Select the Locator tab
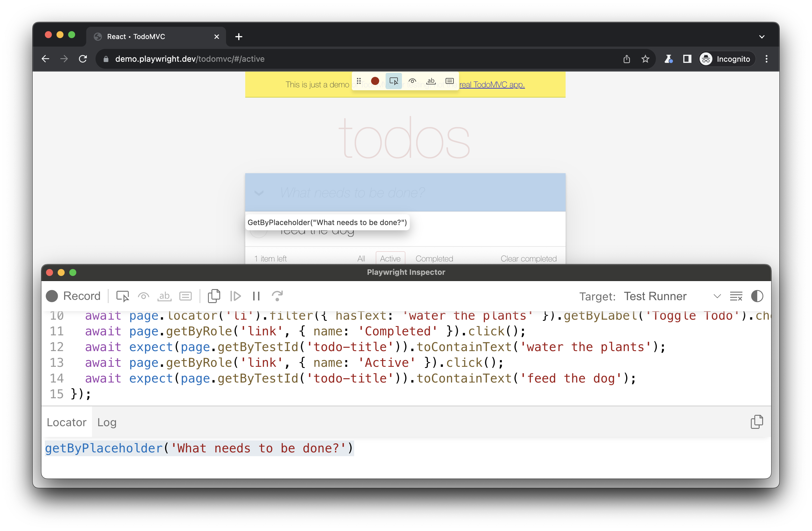This screenshot has height=531, width=812. [x=66, y=422]
